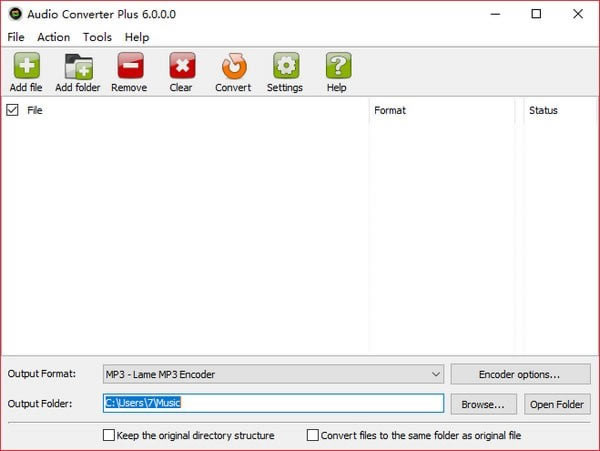
Task: Start conversion with the Convert icon
Action: (234, 66)
